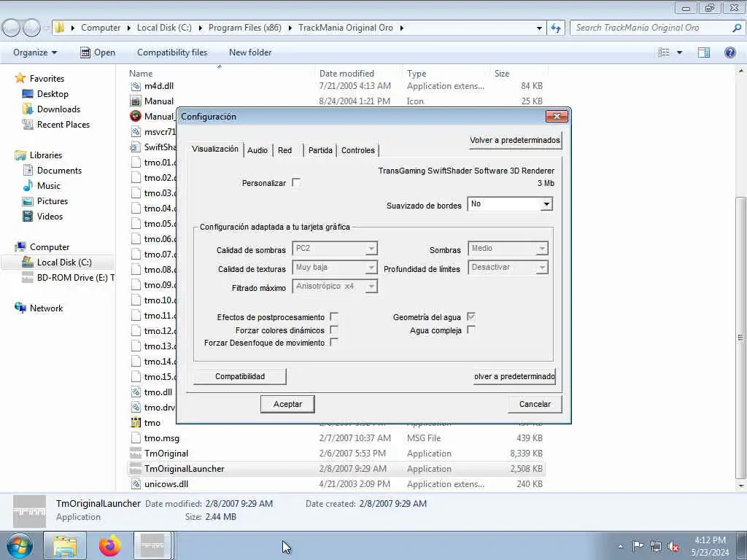Open Network in navigation pane
Screen dimensions: 747x560
[x=46, y=308]
